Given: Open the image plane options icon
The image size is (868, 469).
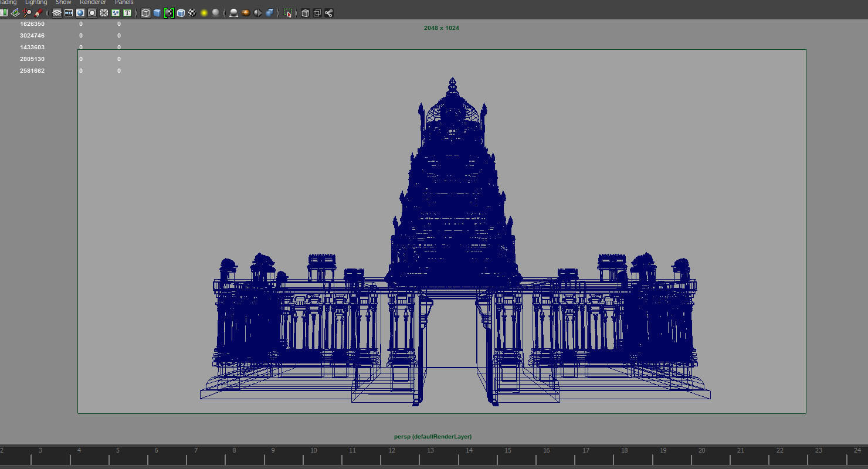Looking at the screenshot, I should click(x=15, y=13).
